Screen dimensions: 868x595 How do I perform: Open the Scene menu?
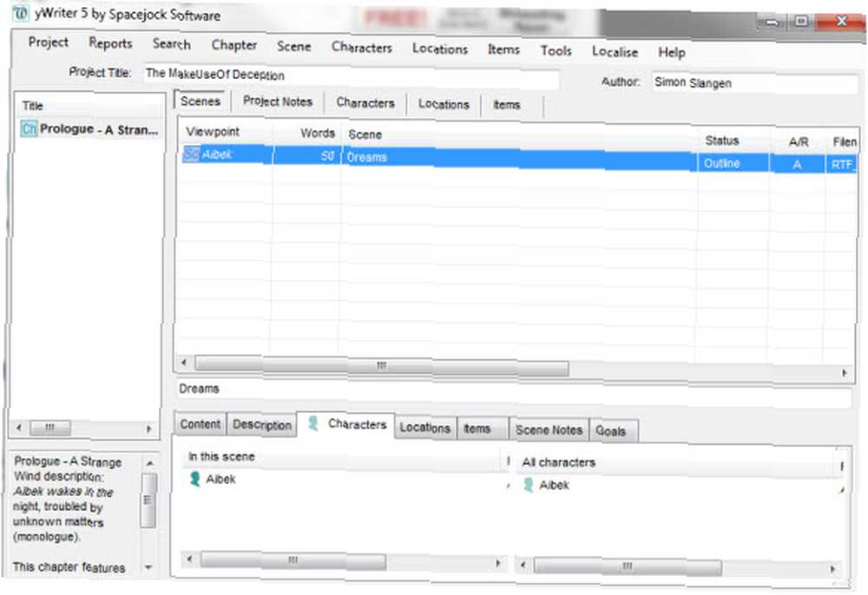294,47
